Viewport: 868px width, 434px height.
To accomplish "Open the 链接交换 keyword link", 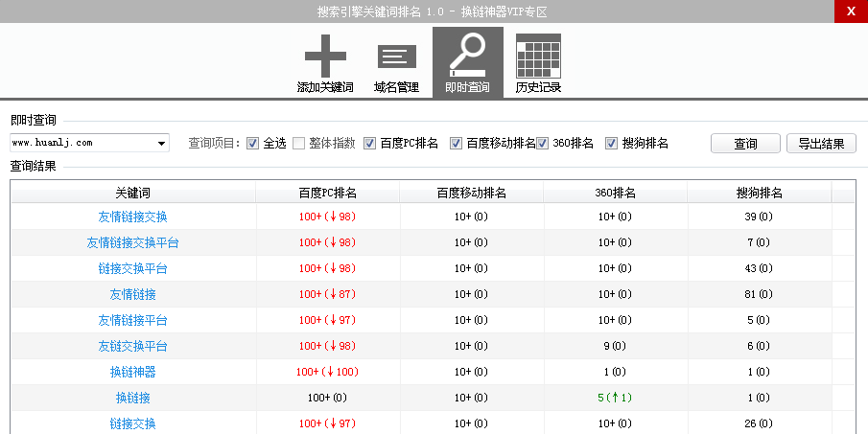I will (133, 424).
